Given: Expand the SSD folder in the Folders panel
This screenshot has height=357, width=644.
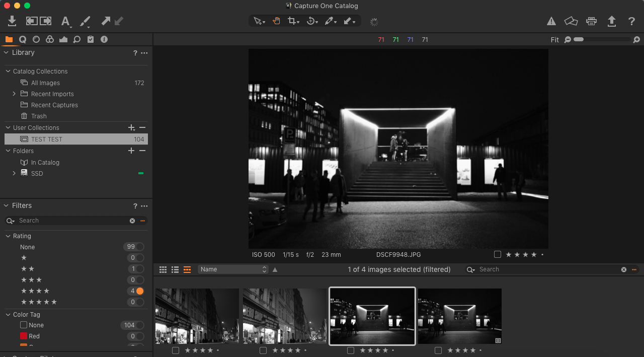Looking at the screenshot, I should (x=14, y=173).
